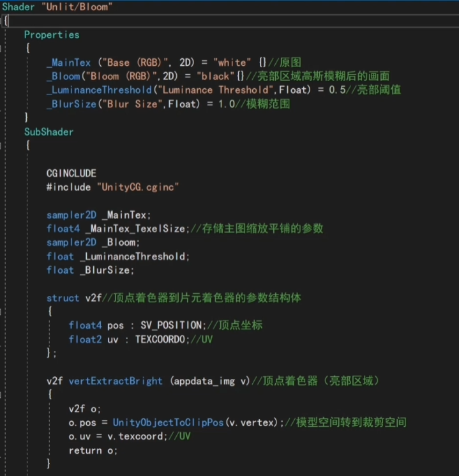Select the _MainTex_TexelSize variable
This screenshot has height=476, width=459.
coord(135,229)
